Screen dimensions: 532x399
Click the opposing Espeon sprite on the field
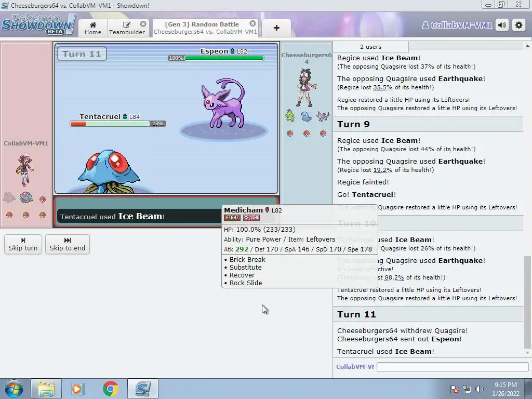[x=223, y=103]
